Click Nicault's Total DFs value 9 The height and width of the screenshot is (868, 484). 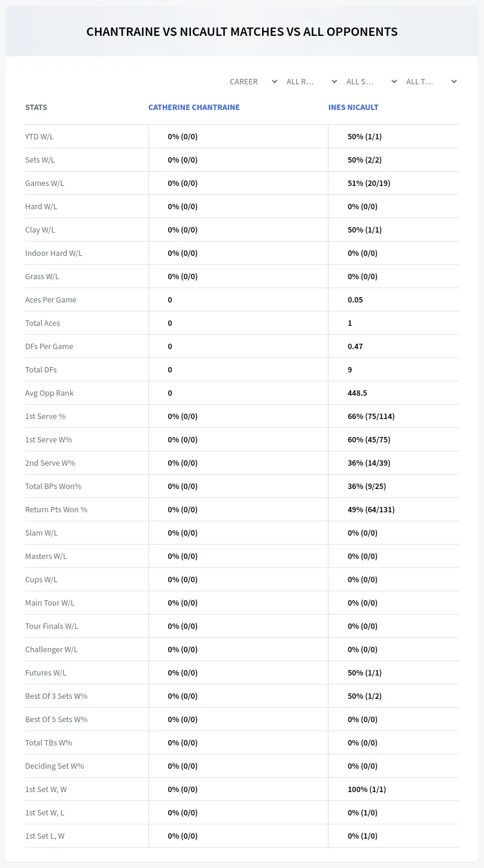350,369
